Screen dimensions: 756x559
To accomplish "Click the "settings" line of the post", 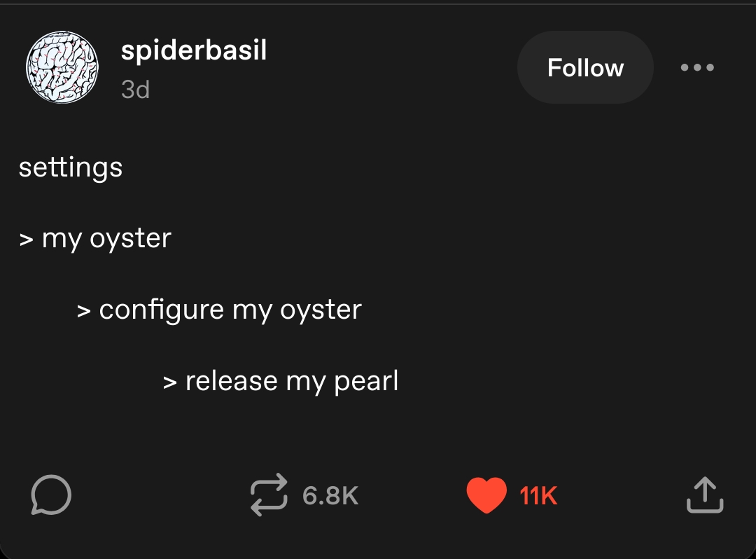I will tap(71, 167).
